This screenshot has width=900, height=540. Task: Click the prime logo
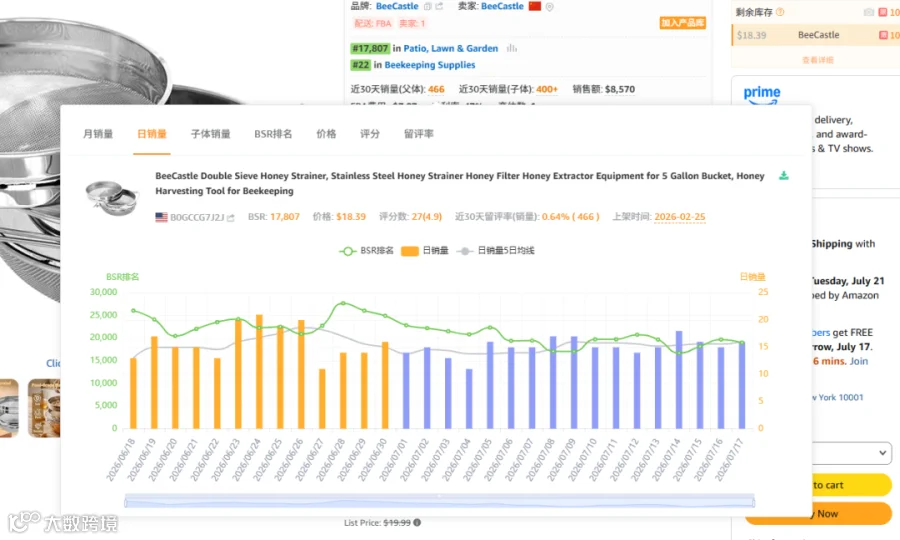point(762,95)
